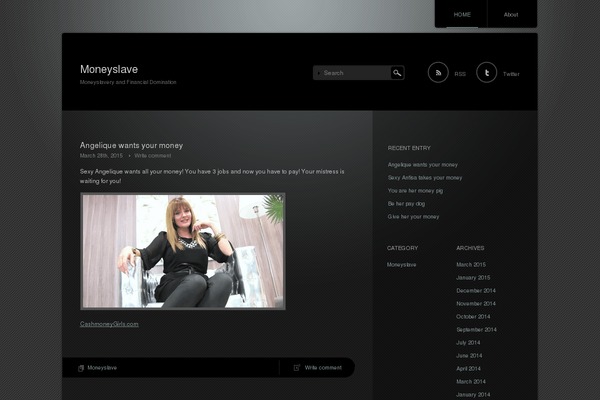The image size is (600, 400).
Task: Click the Moneyslave category icon in post footer
Action: click(81, 368)
